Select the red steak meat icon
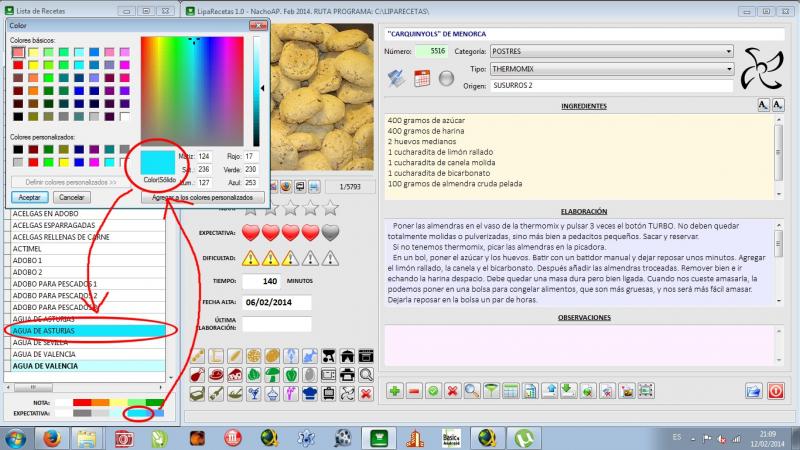The image size is (800, 450). point(216,375)
